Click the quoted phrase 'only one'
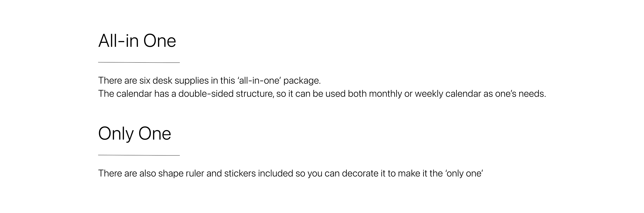Screen dimensions: 644x213 pyautogui.click(x=464, y=174)
